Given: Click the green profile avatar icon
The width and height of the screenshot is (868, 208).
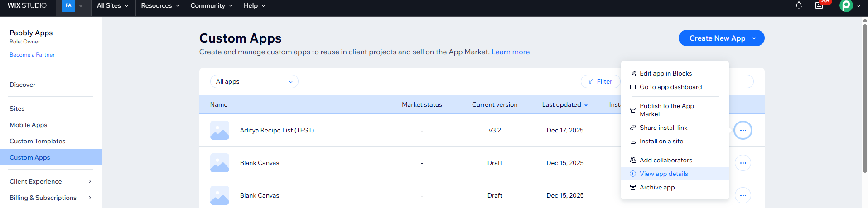Looking at the screenshot, I should coord(846,5).
